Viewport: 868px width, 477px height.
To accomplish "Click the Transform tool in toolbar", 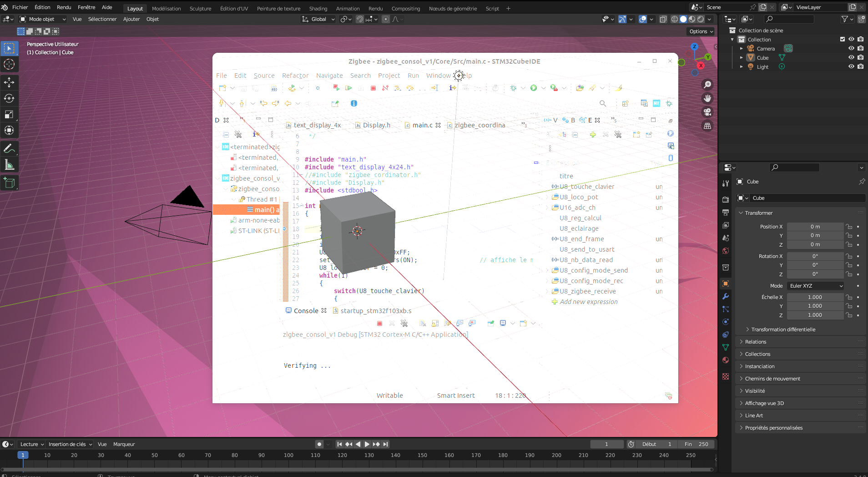I will coord(9,130).
